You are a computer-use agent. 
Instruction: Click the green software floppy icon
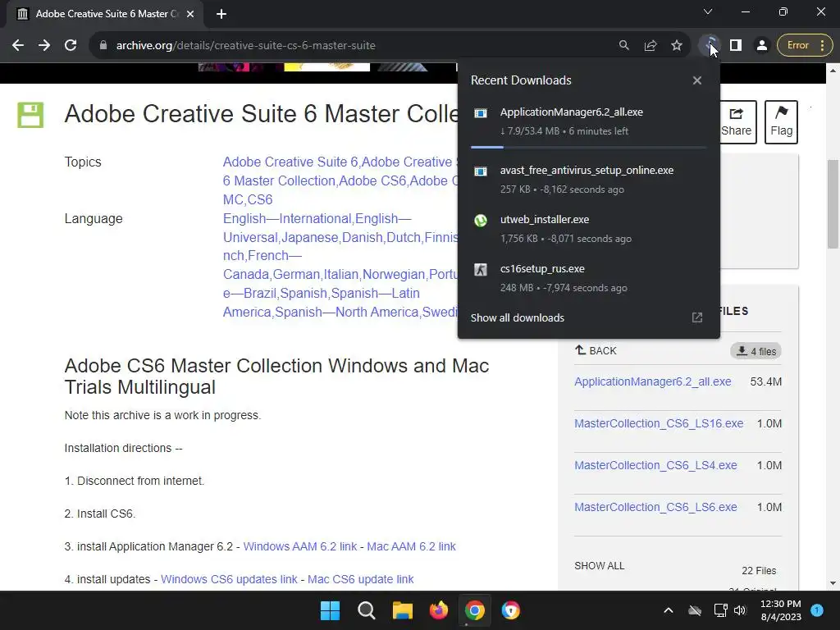(x=30, y=115)
